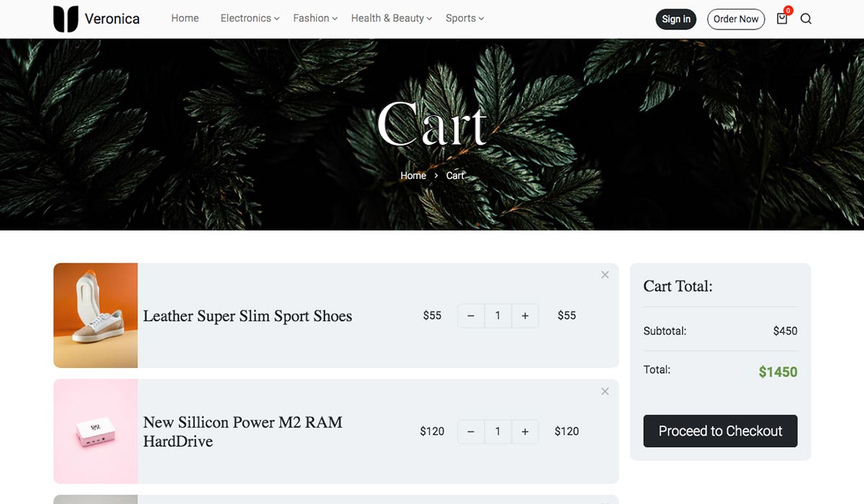The height and width of the screenshot is (504, 864).
Task: Go to Home in navigation bar
Action: coord(185,18)
